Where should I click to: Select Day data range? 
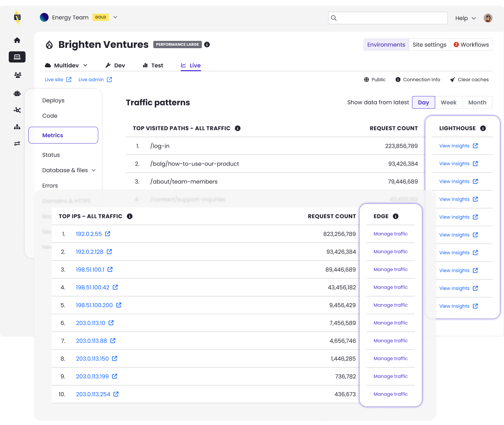tap(423, 102)
